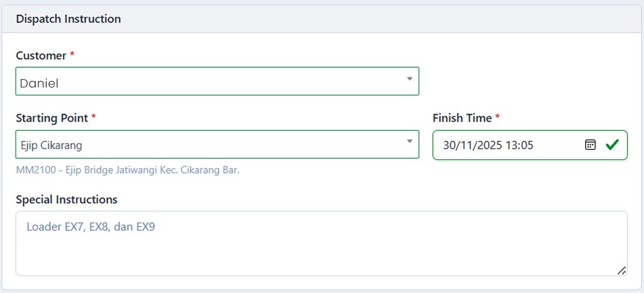This screenshot has height=293, width=644.
Task: Click the Starting Point field label
Action: (x=52, y=118)
